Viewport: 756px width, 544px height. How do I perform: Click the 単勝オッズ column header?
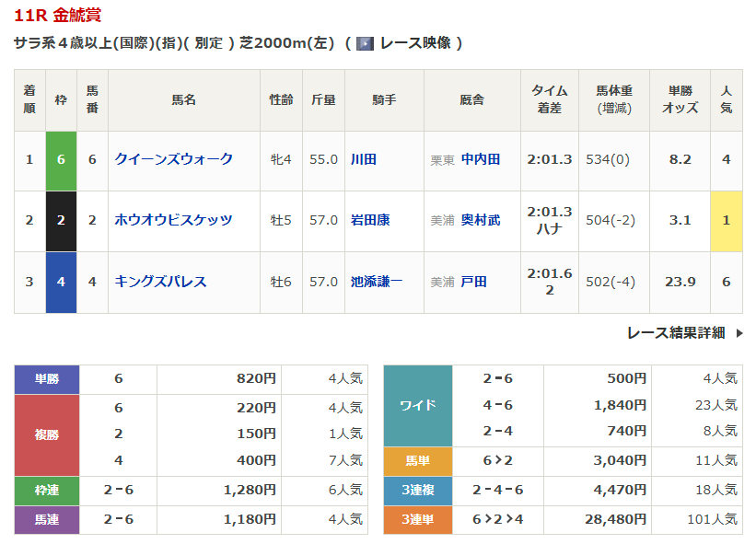click(x=680, y=99)
